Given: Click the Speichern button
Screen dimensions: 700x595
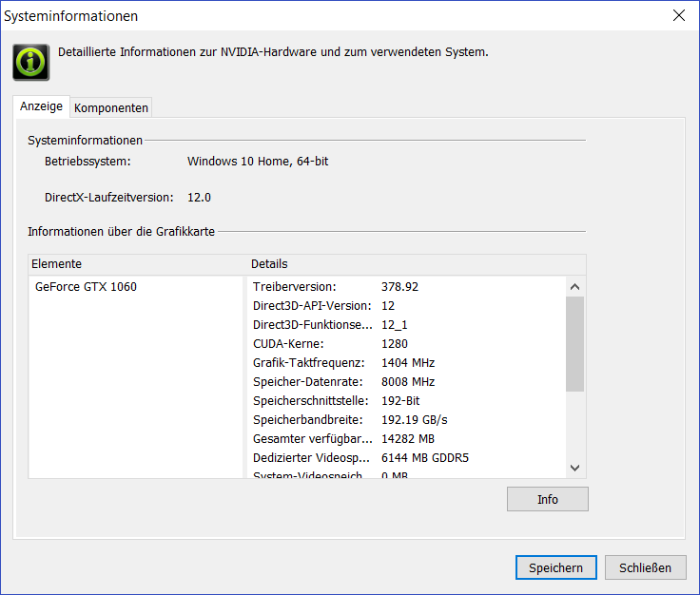Looking at the screenshot, I should pyautogui.click(x=556, y=567).
